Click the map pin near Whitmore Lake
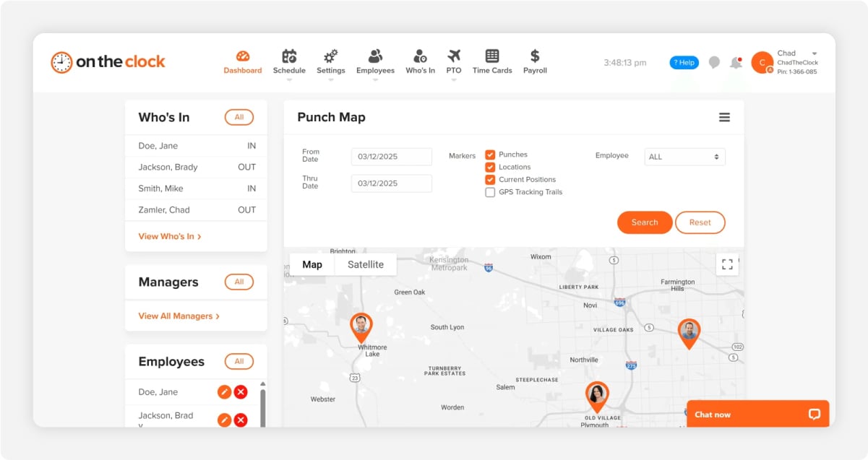 click(x=361, y=328)
